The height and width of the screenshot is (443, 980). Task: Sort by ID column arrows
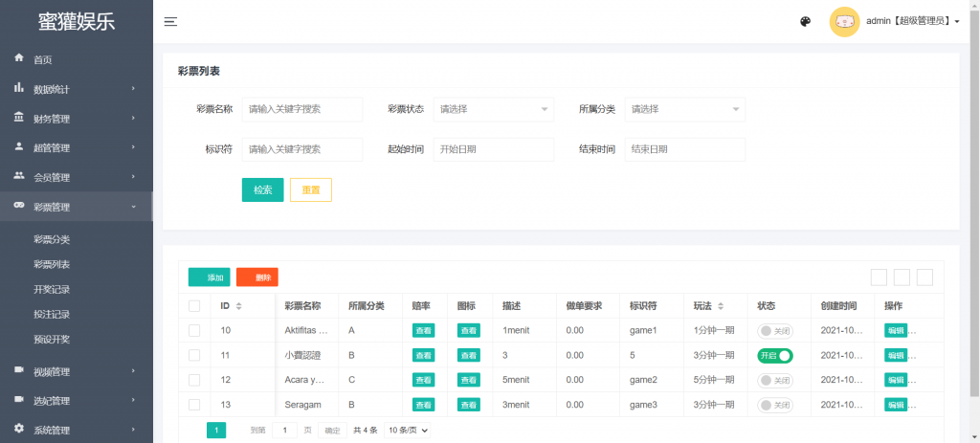(238, 306)
